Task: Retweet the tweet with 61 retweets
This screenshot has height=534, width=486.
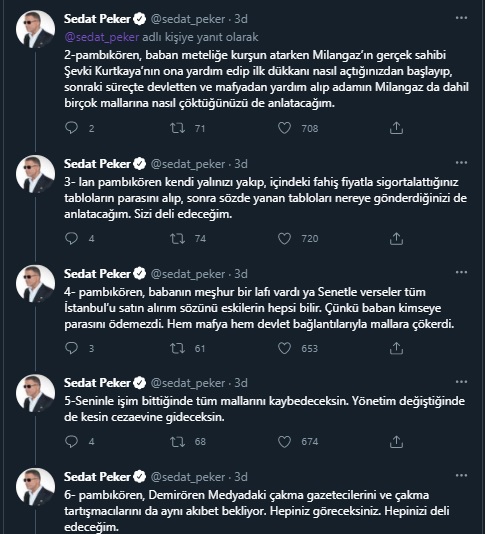Action: coord(177,348)
